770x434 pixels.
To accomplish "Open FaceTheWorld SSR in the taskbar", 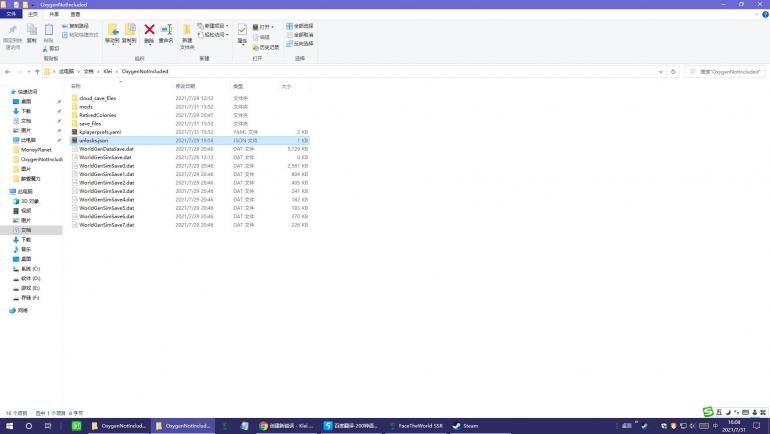I will tap(416, 426).
